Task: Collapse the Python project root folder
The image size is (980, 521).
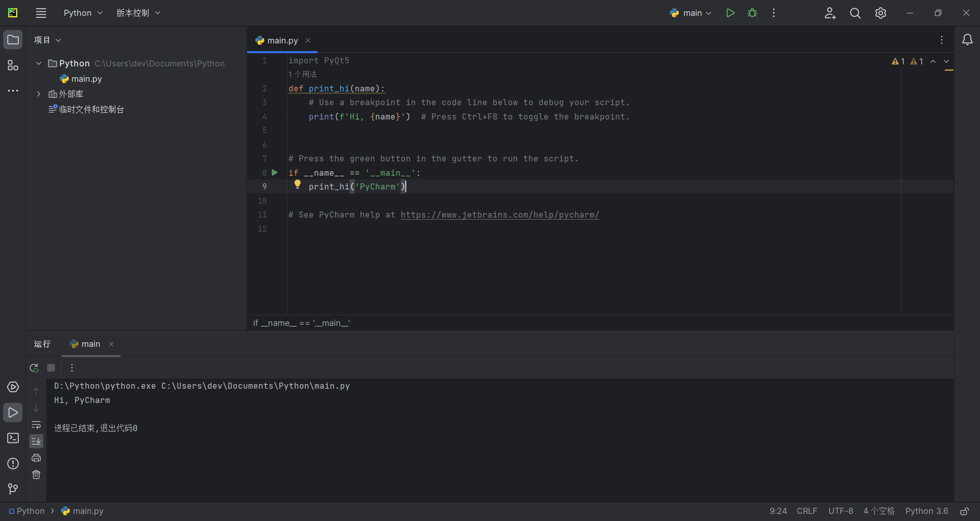Action: point(39,63)
